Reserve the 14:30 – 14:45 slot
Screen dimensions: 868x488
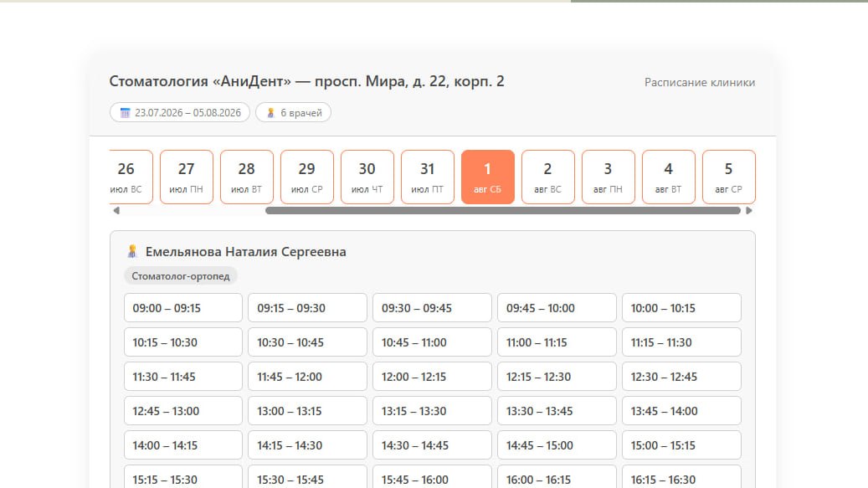click(433, 444)
